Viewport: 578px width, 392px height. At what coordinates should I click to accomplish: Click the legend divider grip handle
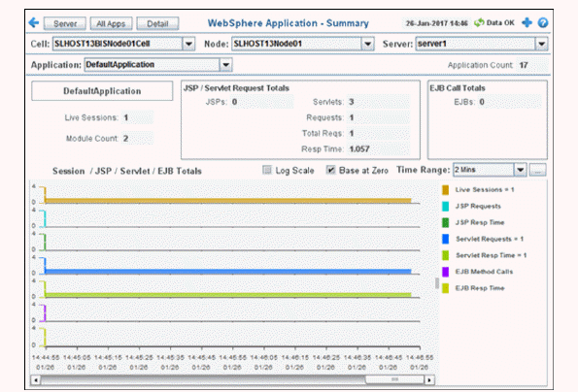(437, 283)
